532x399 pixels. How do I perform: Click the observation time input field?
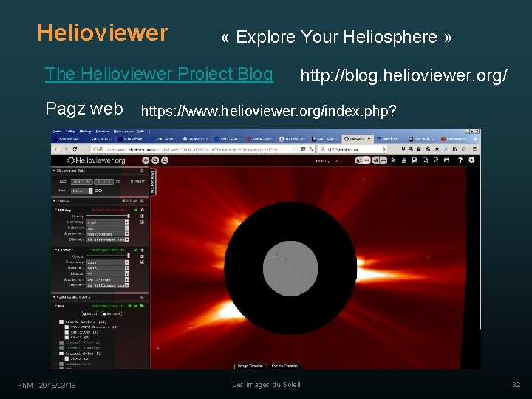tap(104, 182)
